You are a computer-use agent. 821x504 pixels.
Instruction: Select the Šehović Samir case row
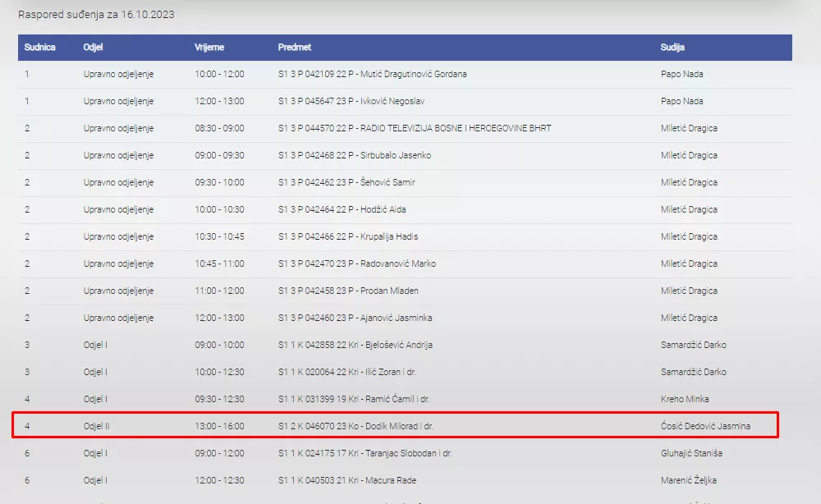click(x=346, y=182)
